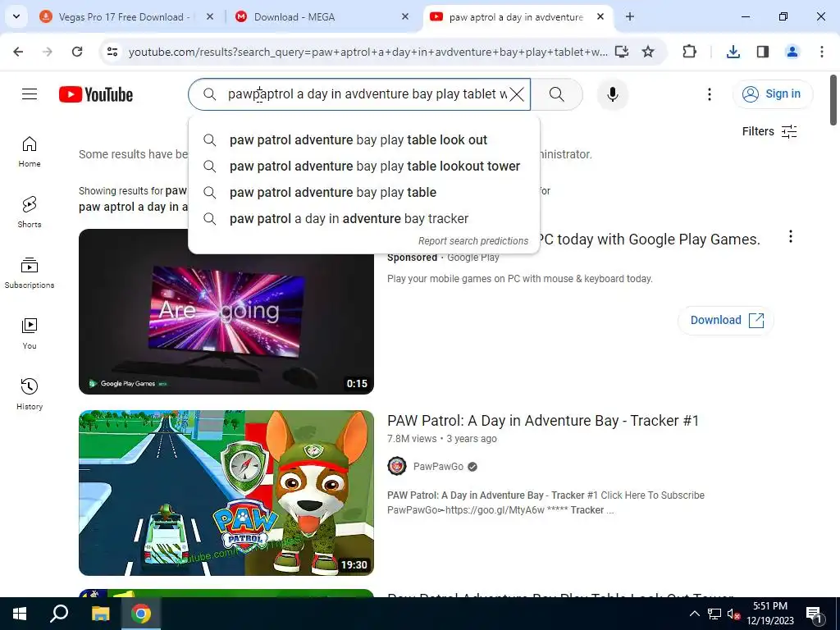Screen dimensions: 840x630
Task: Open the Google Play Games ad thumbnail
Action: pyautogui.click(x=226, y=311)
